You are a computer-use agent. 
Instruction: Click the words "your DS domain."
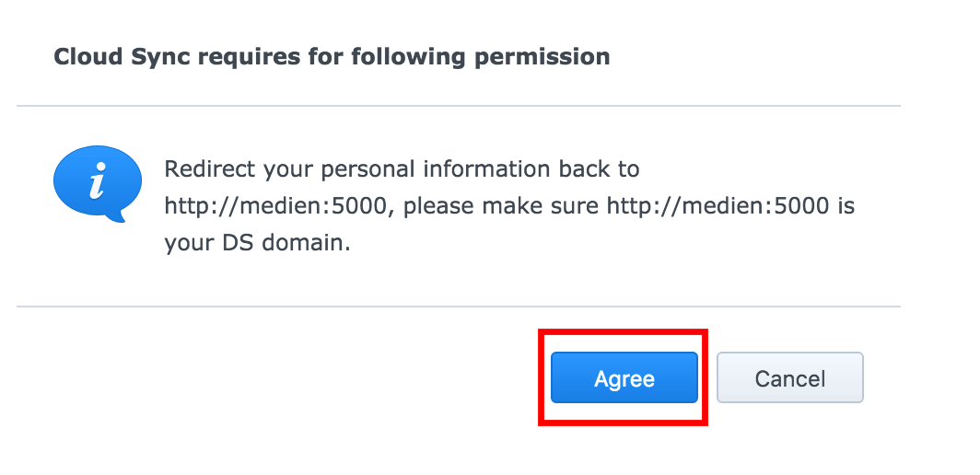pyautogui.click(x=257, y=243)
